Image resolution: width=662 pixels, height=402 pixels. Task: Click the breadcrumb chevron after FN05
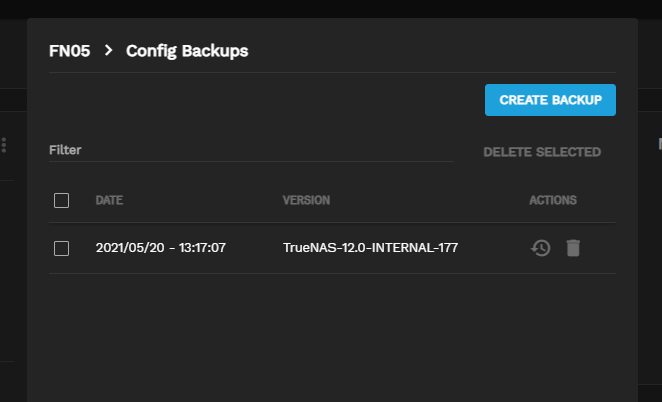point(108,50)
